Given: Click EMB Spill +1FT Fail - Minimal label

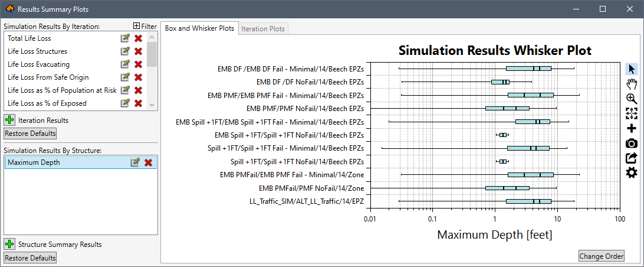Looking at the screenshot, I should [x=270, y=122].
